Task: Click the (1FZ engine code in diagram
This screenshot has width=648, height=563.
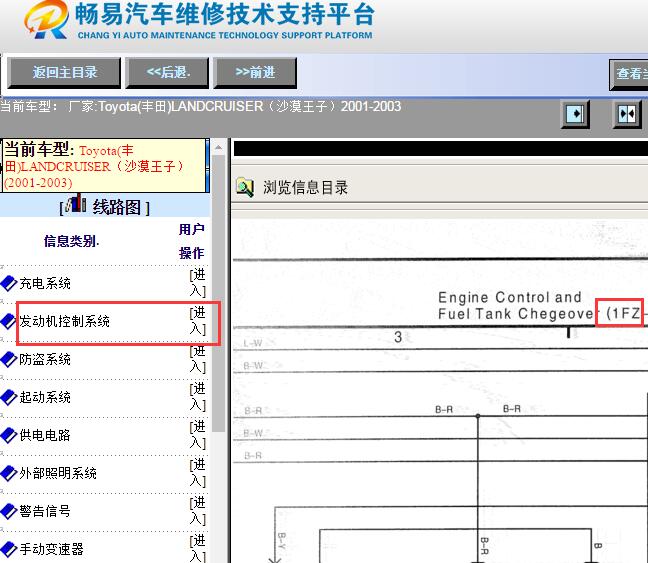Action: click(x=622, y=313)
